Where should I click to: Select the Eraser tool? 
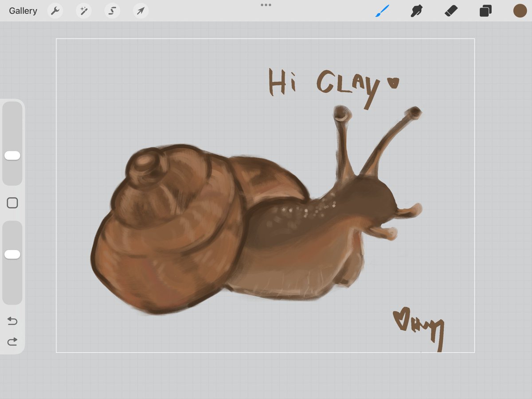[451, 11]
